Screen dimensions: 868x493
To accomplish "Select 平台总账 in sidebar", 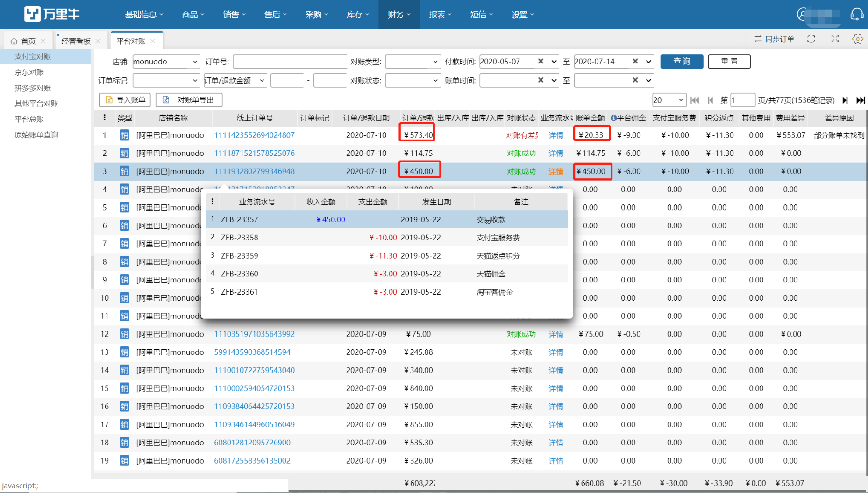I will 29,119.
